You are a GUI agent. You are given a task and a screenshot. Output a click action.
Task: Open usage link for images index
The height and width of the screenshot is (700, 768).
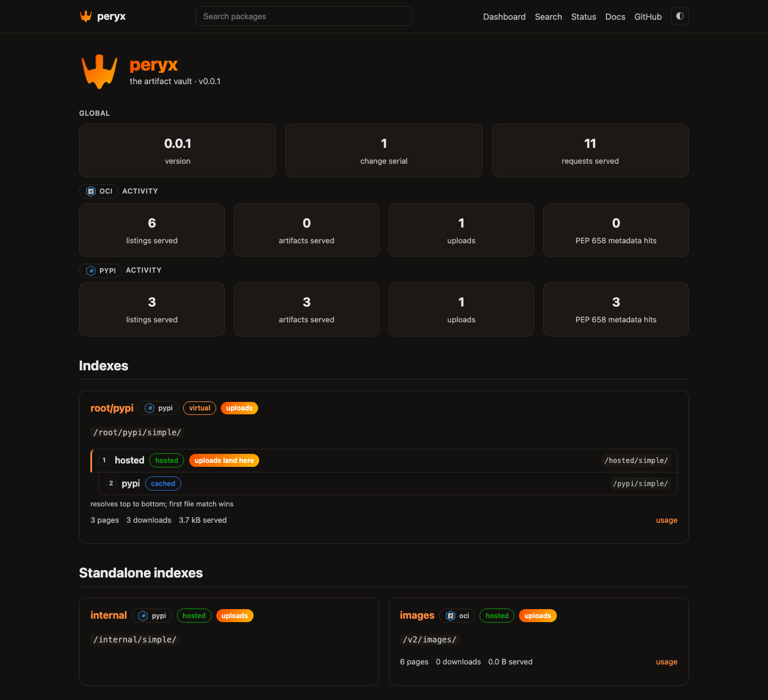click(666, 662)
